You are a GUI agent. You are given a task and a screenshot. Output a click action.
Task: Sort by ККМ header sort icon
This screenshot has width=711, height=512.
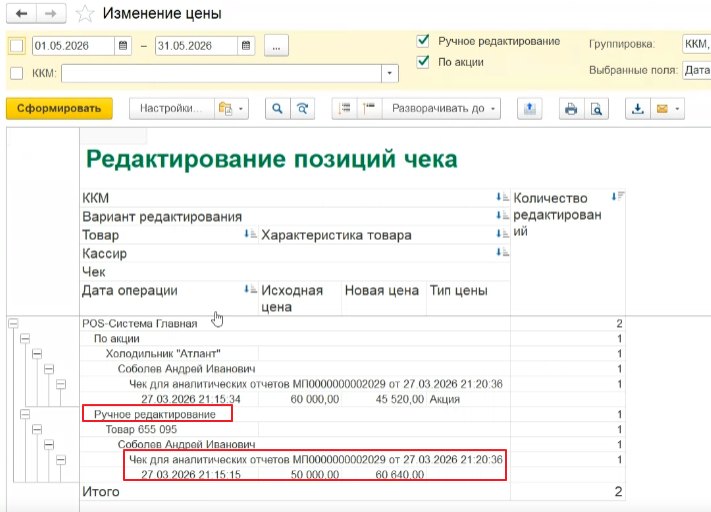(x=502, y=197)
